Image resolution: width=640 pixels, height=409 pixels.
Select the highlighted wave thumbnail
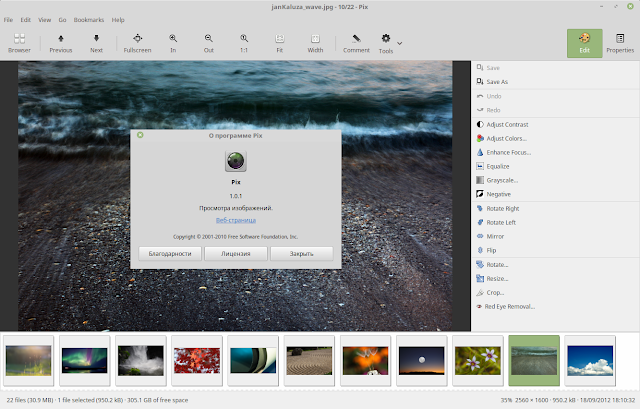pyautogui.click(x=534, y=360)
